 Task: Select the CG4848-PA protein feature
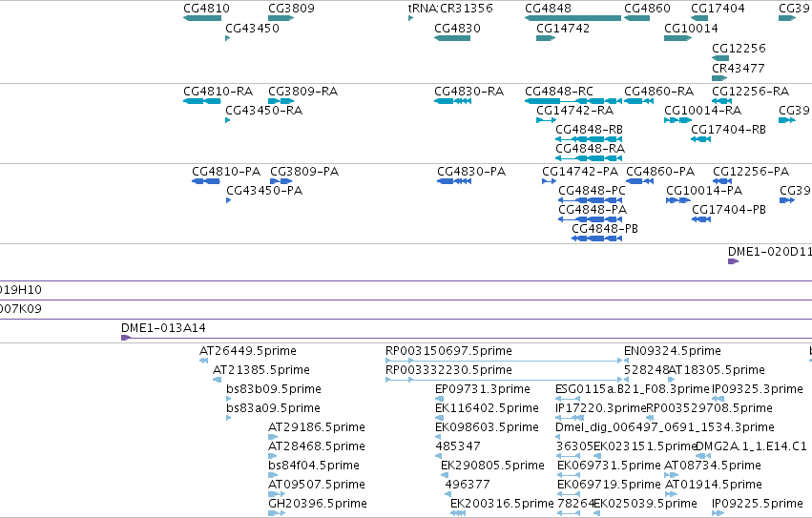pyautogui.click(x=591, y=219)
